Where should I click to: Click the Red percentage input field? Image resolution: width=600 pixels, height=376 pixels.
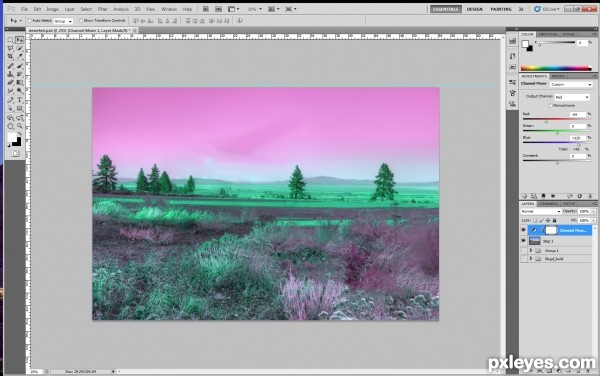coord(577,114)
